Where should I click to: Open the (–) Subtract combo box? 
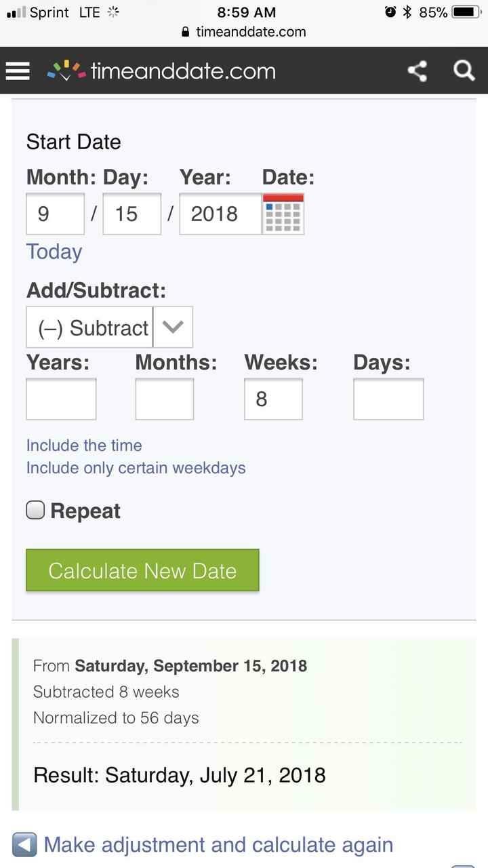pyautogui.click(x=90, y=328)
